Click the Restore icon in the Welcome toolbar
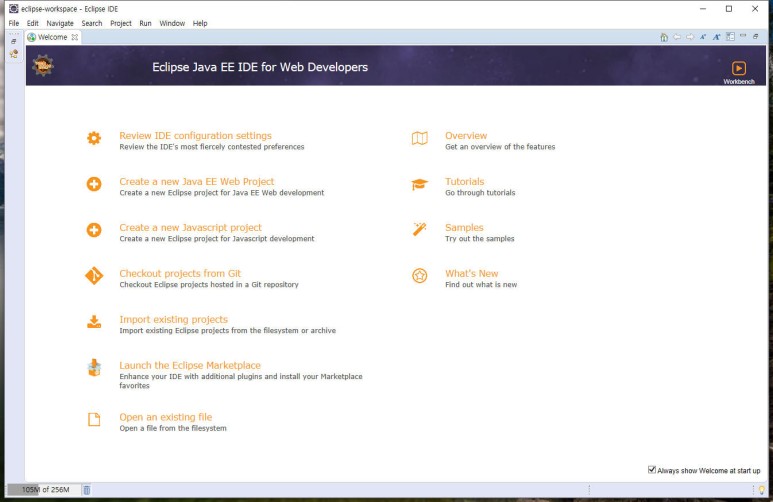773x502 pixels. [x=756, y=36]
